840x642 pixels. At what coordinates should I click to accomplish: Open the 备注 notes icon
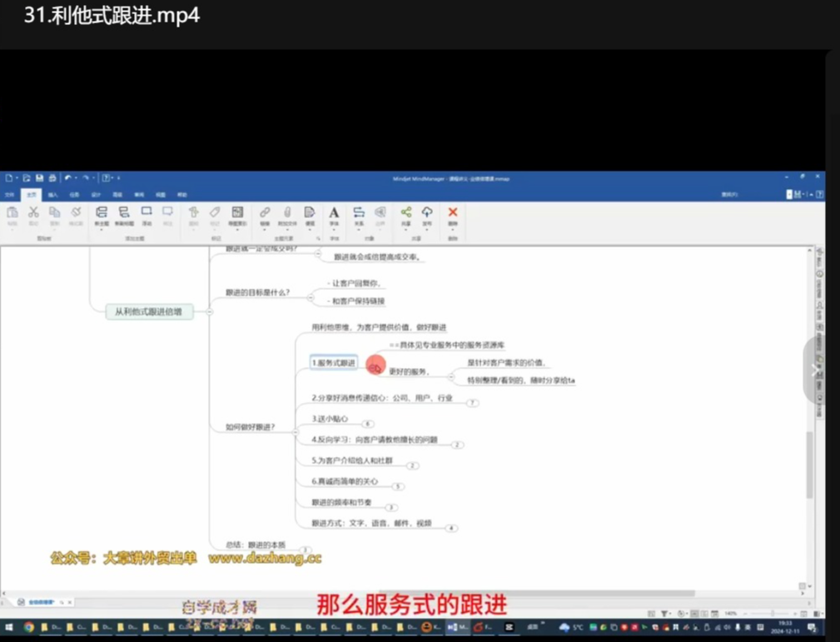(x=311, y=215)
